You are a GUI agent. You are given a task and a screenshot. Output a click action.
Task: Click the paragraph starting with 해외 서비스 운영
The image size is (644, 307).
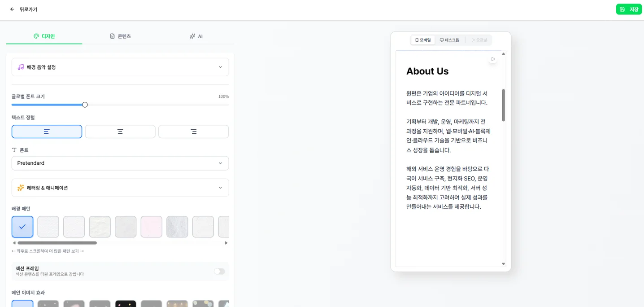[x=448, y=188]
